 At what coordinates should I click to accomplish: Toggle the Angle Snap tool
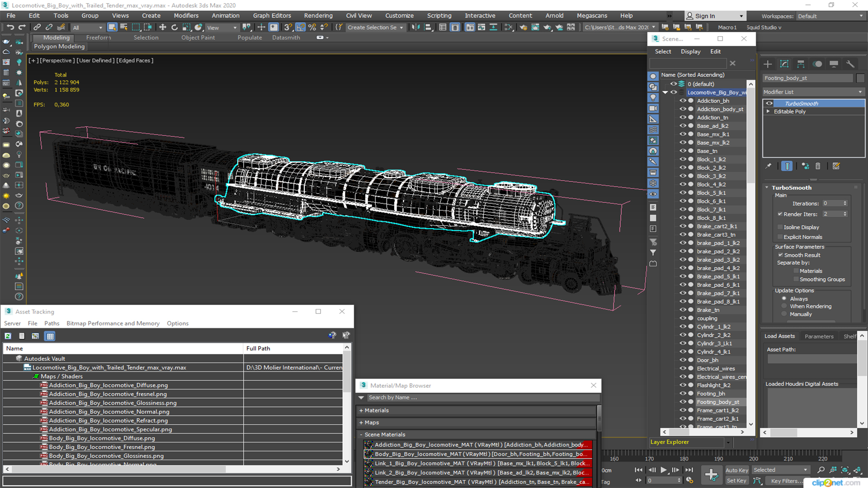[x=300, y=28]
